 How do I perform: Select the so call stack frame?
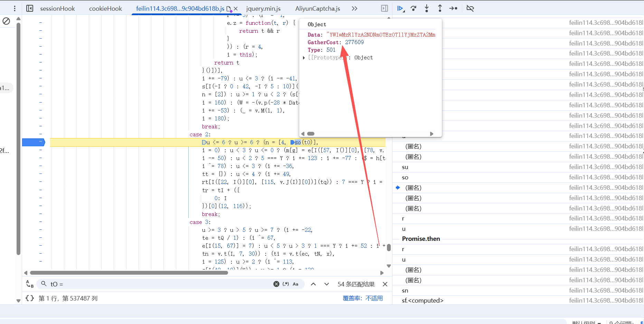[405, 177]
